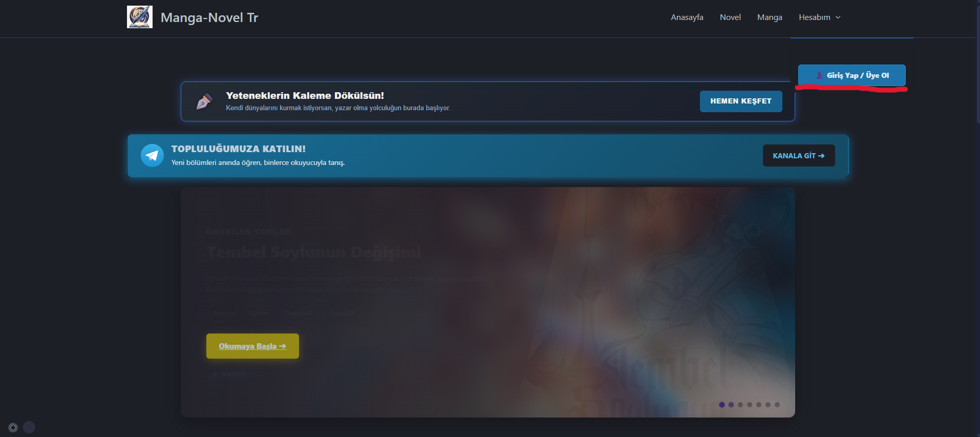The width and height of the screenshot is (980, 437).
Task: Open the Manga navigation link
Action: tap(769, 17)
